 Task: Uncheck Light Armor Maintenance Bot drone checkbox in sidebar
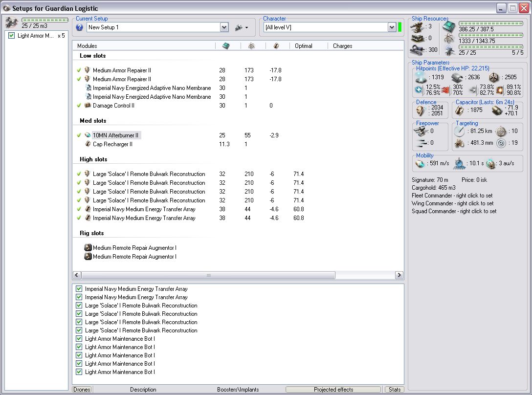point(12,36)
